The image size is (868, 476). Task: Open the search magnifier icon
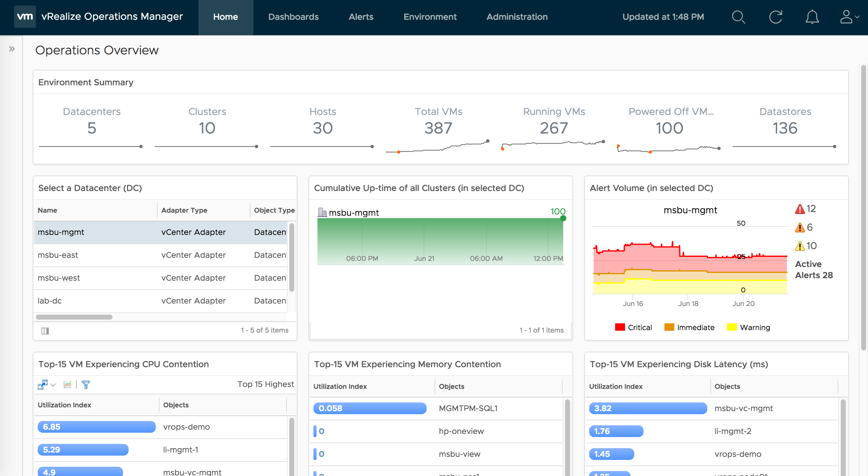click(738, 17)
